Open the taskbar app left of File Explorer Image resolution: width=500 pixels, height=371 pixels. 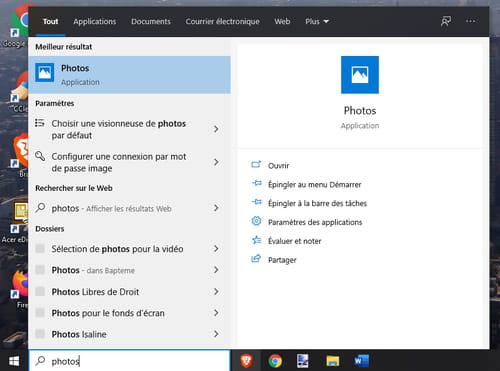303,361
